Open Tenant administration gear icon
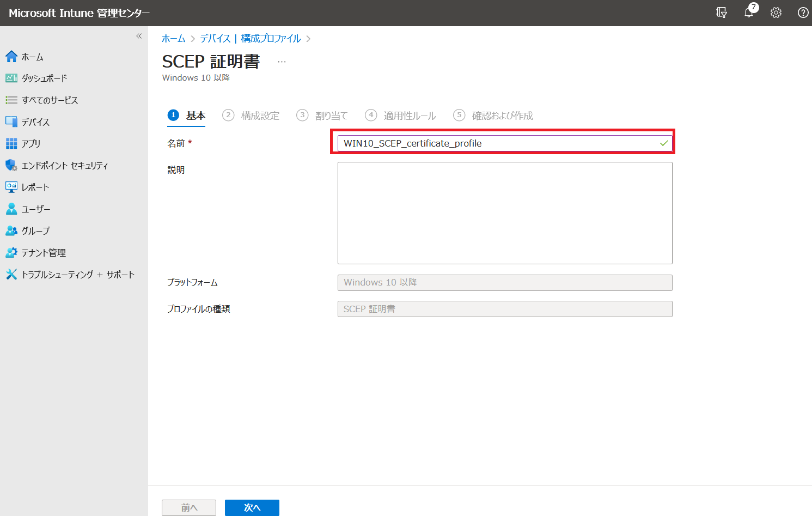Screen dimensions: 812x516 (11, 252)
